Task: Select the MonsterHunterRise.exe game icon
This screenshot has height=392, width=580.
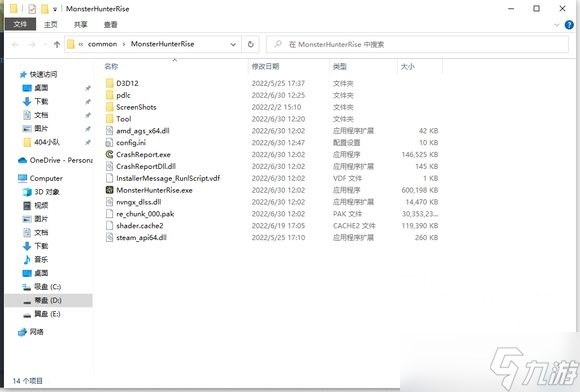Action: pos(109,190)
